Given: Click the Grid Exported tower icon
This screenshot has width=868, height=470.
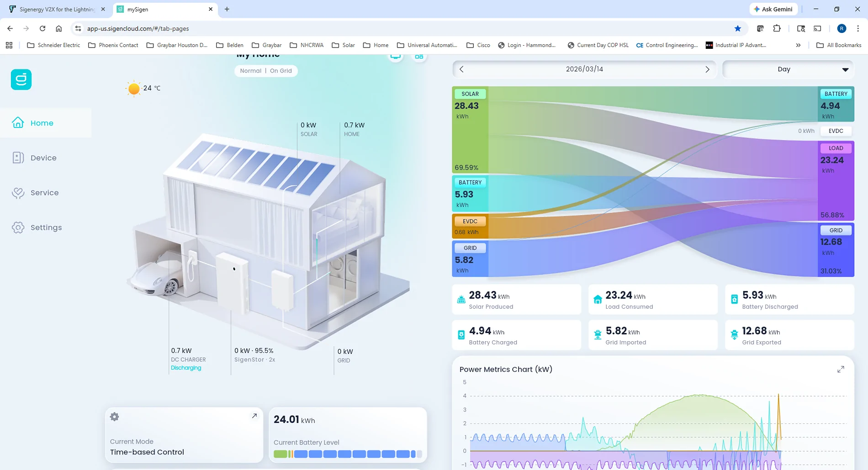Looking at the screenshot, I should point(734,335).
